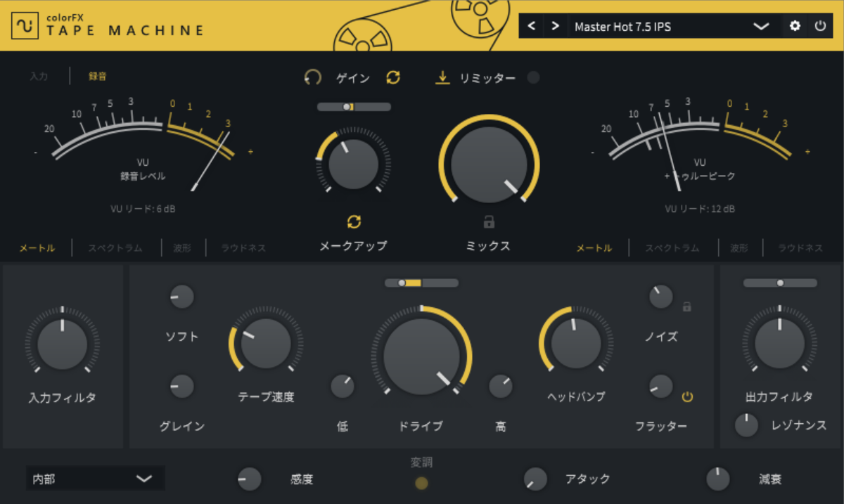Select ラウドネス tab under the 録音レベル meter
This screenshot has height=504, width=844.
(243, 248)
